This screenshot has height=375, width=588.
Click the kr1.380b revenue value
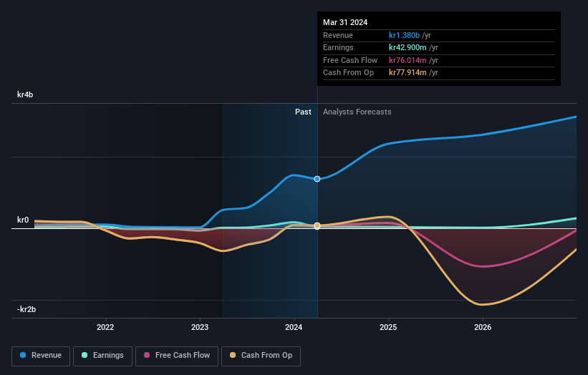404,35
